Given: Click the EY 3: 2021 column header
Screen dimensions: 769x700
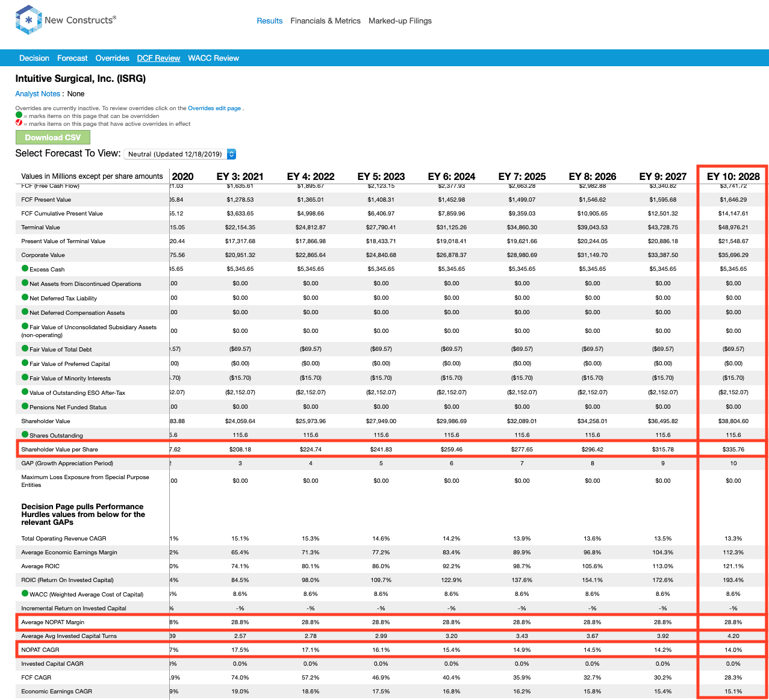Looking at the screenshot, I should tap(240, 176).
